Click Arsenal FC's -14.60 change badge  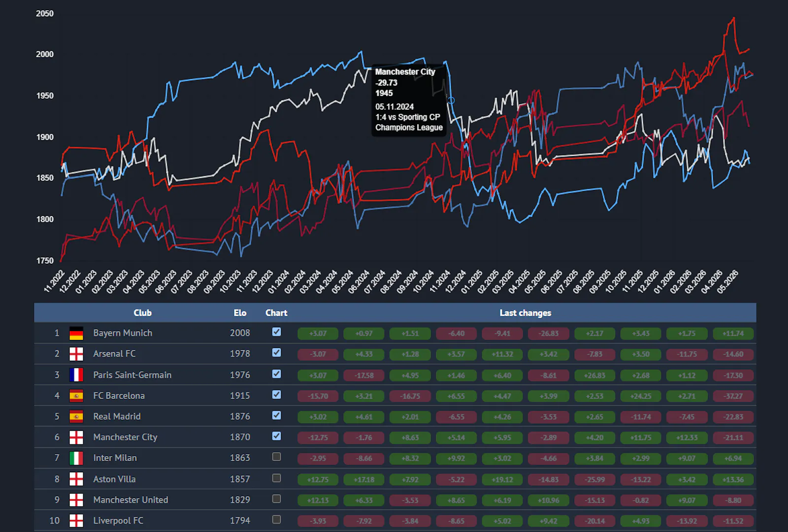pyautogui.click(x=733, y=354)
